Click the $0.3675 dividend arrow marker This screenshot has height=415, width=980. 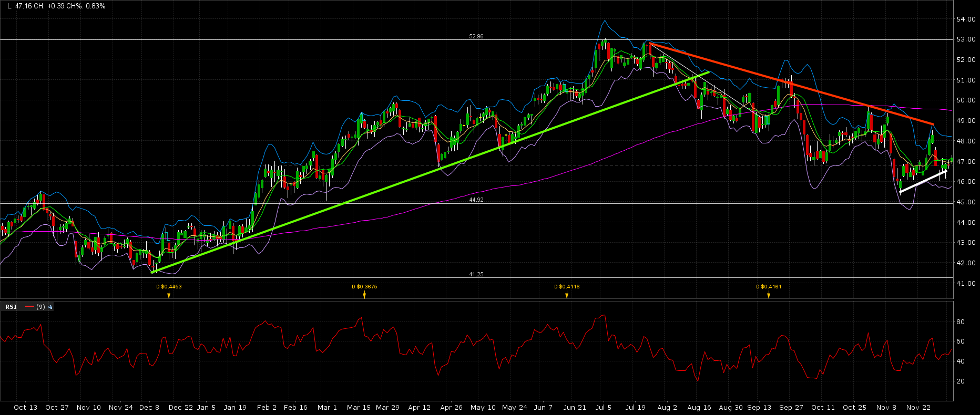click(x=364, y=295)
